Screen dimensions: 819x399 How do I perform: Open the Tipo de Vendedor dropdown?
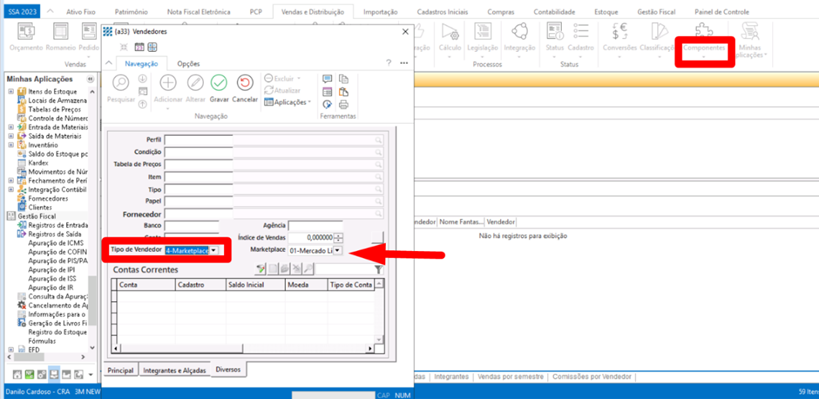point(213,251)
